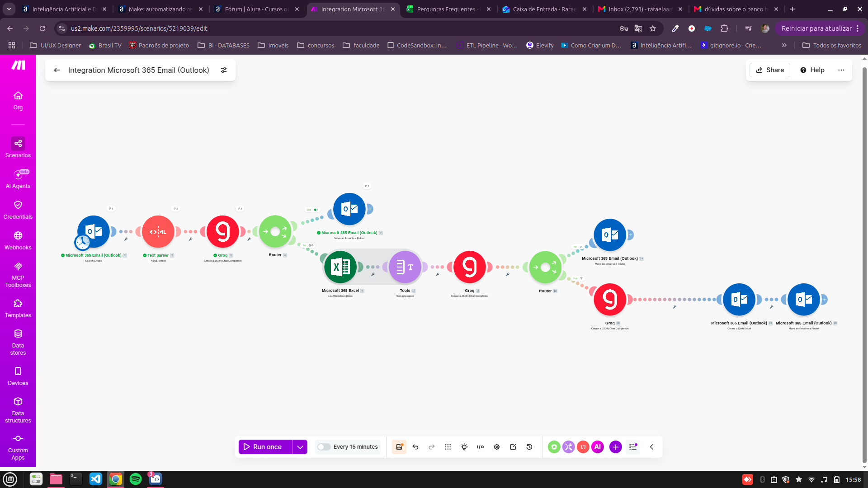This screenshot has width=868, height=488.
Task: Open the scenario notes icon
Action: (513, 447)
